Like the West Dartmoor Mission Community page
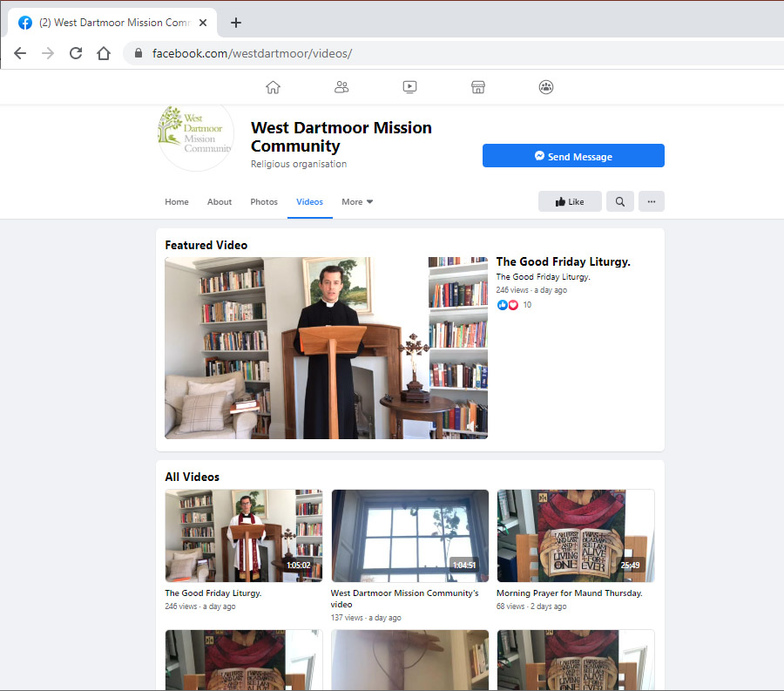This screenshot has width=784, height=691. 570,201
